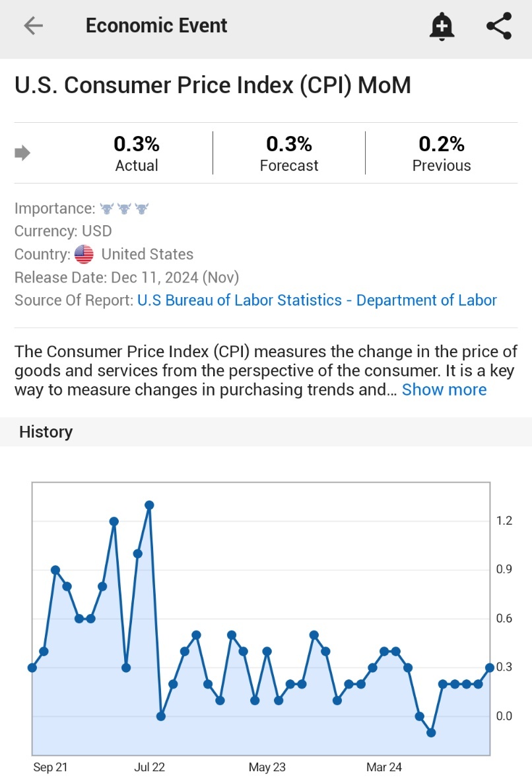
Task: Tap the 0.2% Previous value
Action: pos(442,144)
